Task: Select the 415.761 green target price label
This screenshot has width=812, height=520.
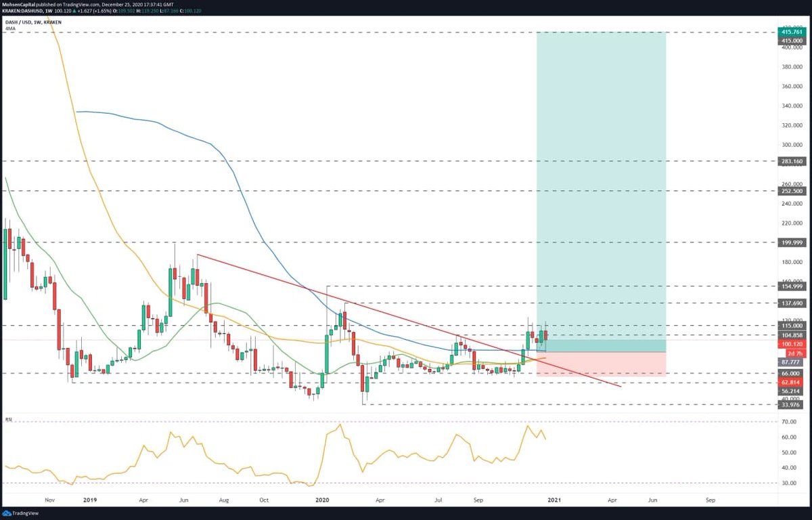Action: 792,32
